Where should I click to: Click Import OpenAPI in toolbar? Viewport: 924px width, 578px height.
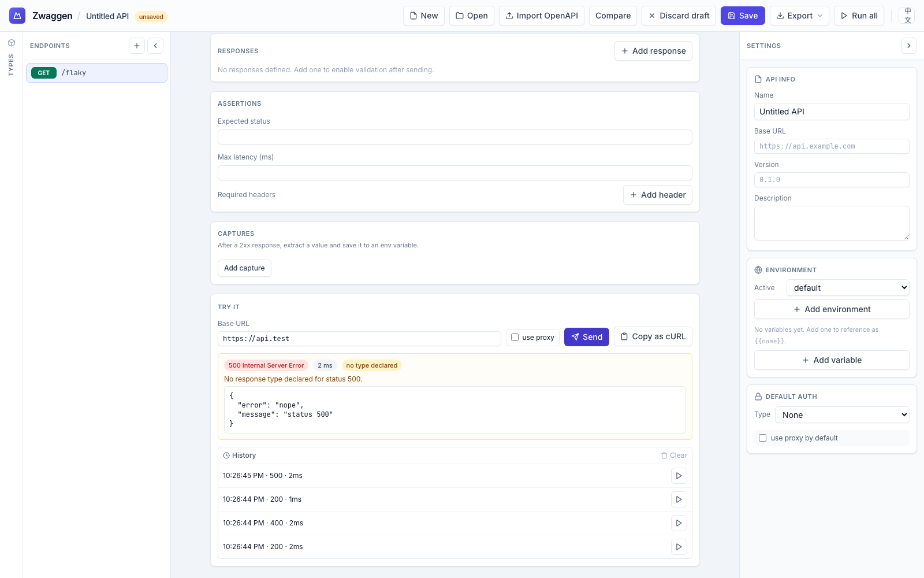pyautogui.click(x=542, y=16)
